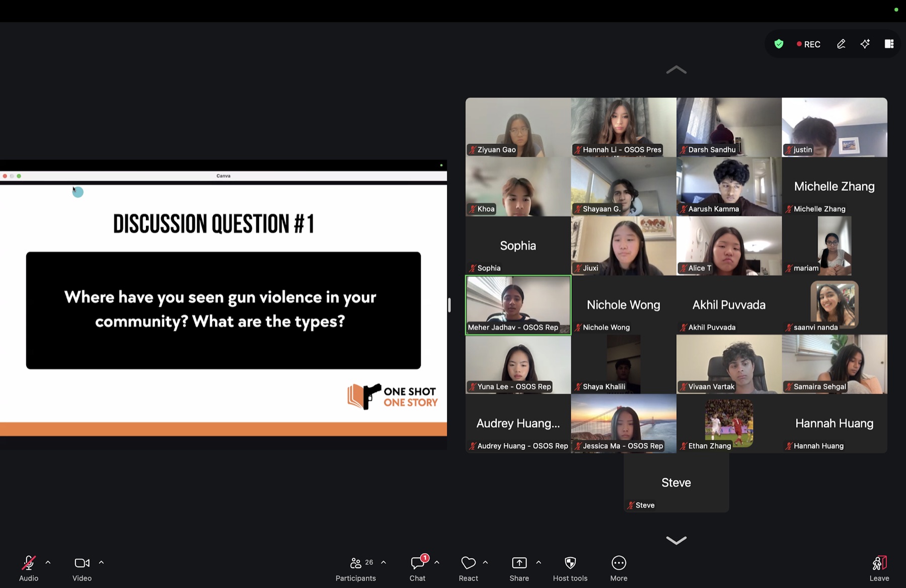
Task: Select Vivaan Vartak's video tile
Action: (729, 364)
